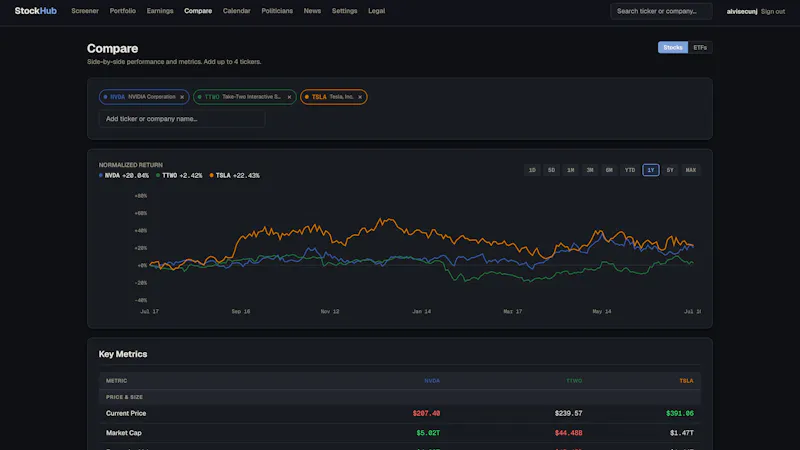The height and width of the screenshot is (450, 800).
Task: Open the Calendar page
Action: pyautogui.click(x=236, y=11)
